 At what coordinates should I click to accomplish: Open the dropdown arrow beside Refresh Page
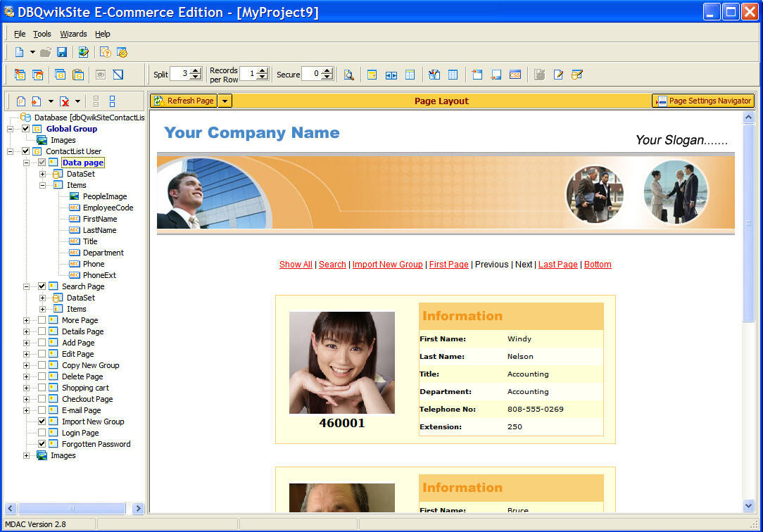pos(225,101)
